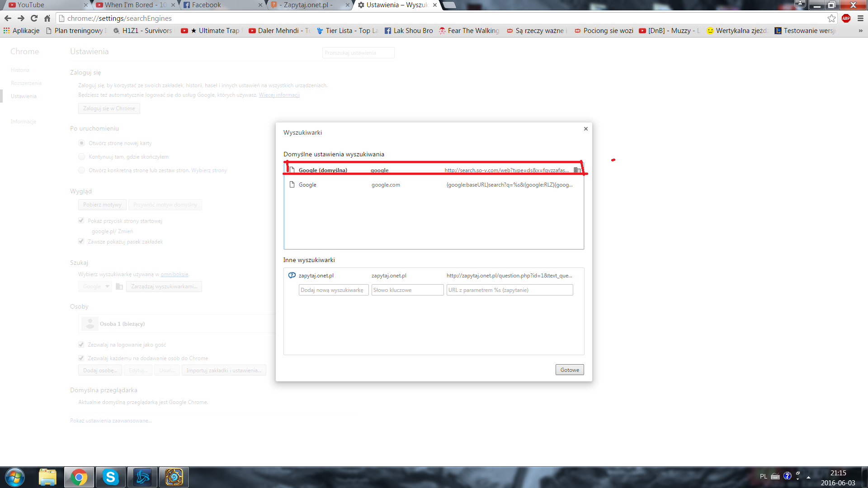Viewport: 868px width, 488px height.
Task: Focus the Słowo kluczowe keyword field
Action: 407,290
